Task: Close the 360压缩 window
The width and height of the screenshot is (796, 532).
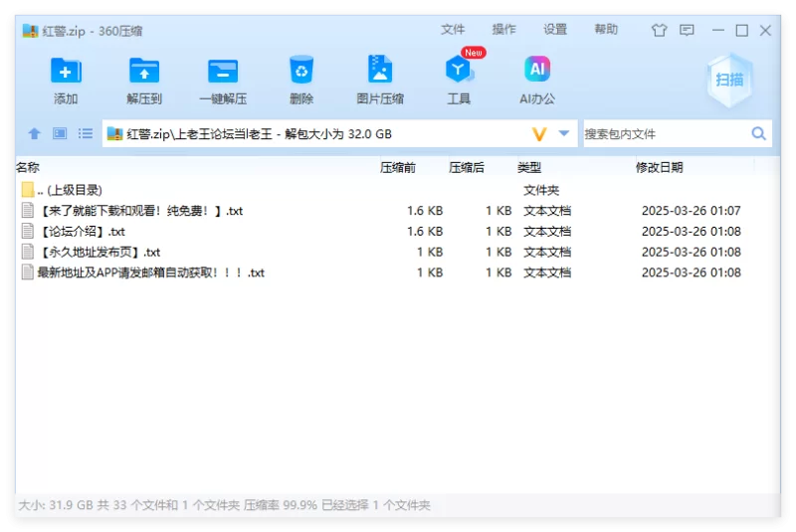Action: (765, 31)
